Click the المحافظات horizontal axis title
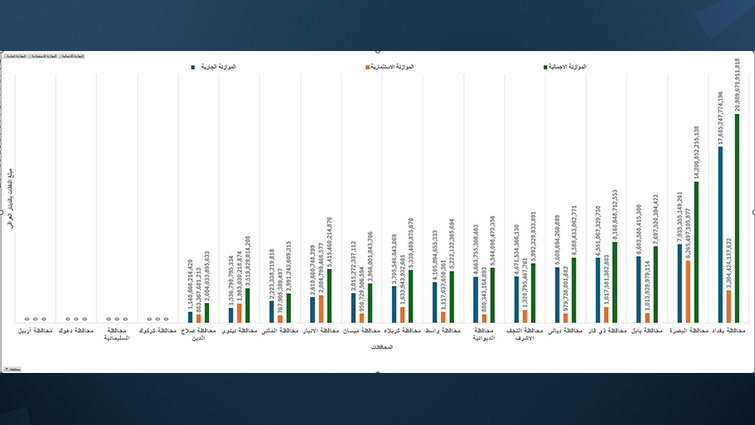The width and height of the screenshot is (755, 425). pyautogui.click(x=383, y=347)
